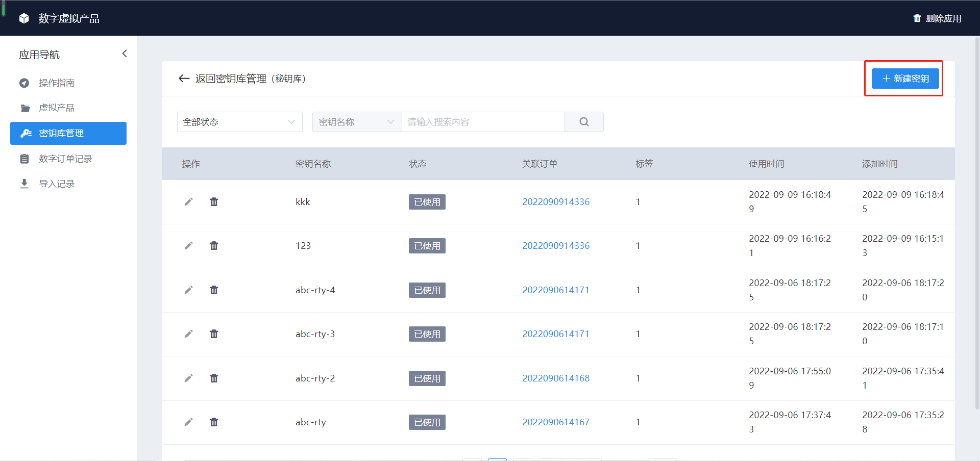Select 密钥库管理 in the sidebar

(x=68, y=133)
